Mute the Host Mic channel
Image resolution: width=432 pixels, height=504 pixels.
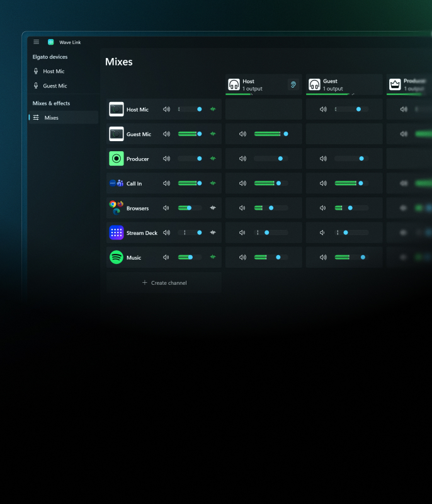click(x=166, y=109)
